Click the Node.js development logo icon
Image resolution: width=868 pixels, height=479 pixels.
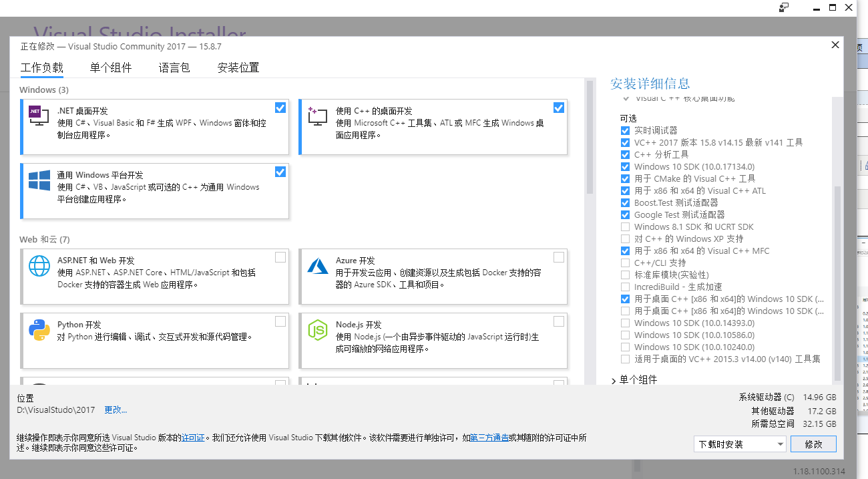[317, 330]
